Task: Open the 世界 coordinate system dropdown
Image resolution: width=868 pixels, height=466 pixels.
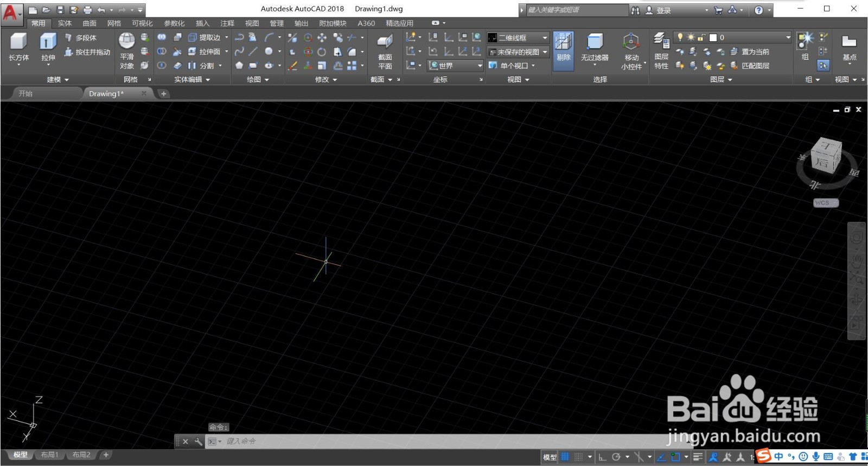Action: coord(455,66)
